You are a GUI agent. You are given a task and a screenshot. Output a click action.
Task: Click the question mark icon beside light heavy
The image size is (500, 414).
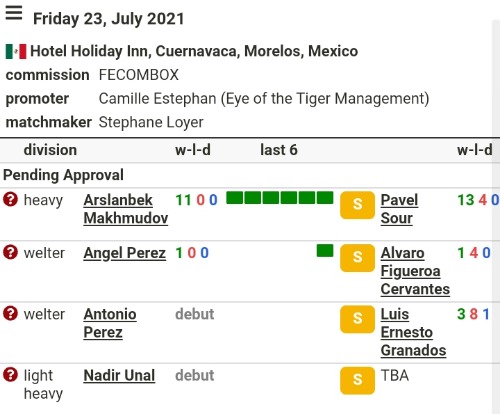(10, 375)
